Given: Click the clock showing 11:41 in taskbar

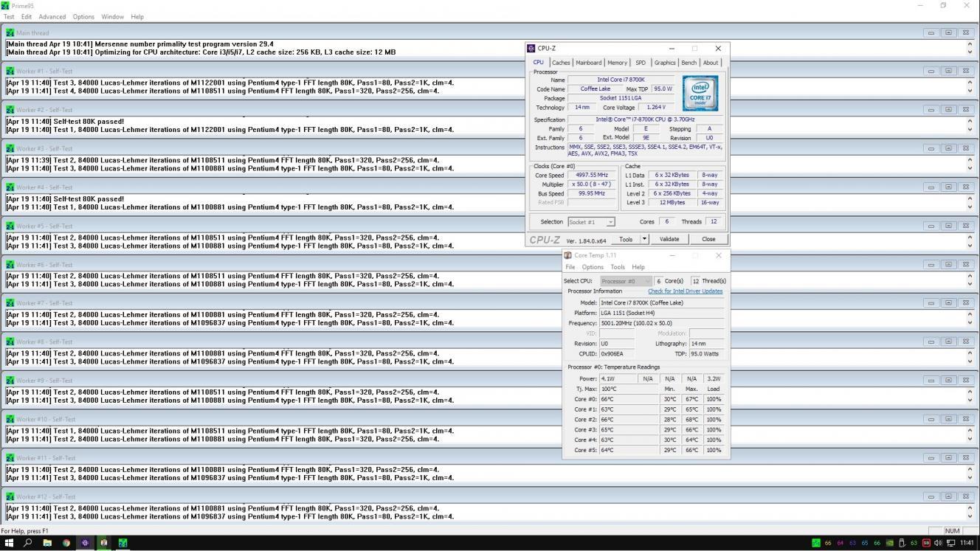Looking at the screenshot, I should pyautogui.click(x=967, y=543).
